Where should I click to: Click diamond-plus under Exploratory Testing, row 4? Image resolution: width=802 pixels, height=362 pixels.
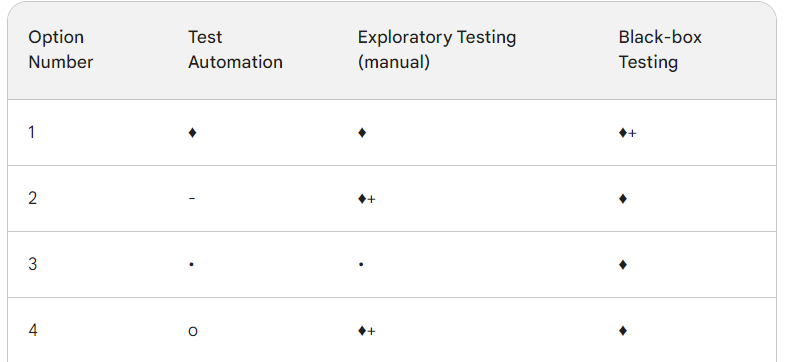(367, 331)
